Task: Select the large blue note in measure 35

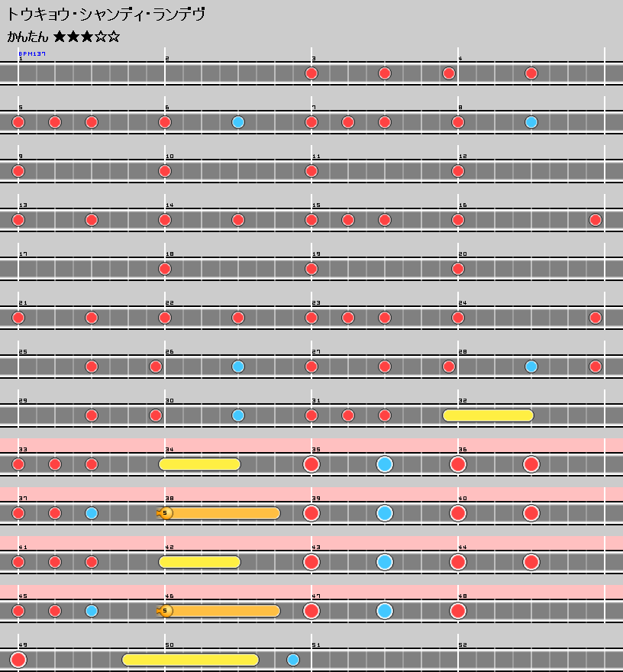Action: click(385, 464)
